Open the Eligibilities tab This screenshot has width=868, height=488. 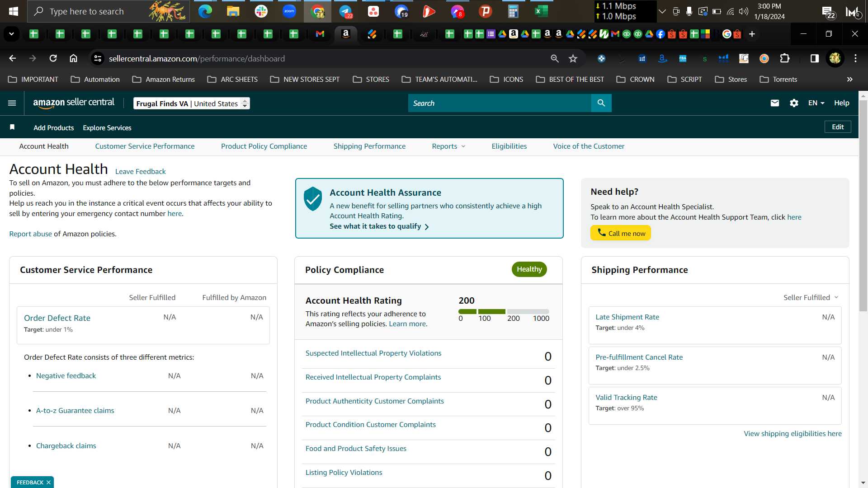tap(509, 146)
